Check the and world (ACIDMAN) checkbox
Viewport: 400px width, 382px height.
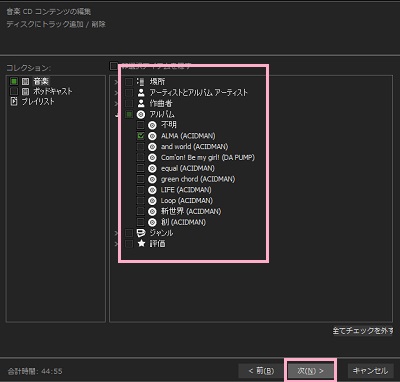pyautogui.click(x=141, y=147)
